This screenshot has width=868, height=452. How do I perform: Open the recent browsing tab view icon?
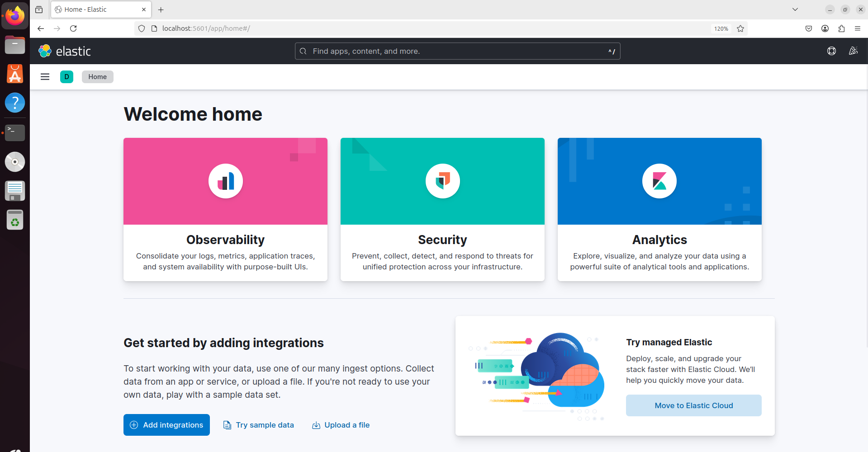39,9
